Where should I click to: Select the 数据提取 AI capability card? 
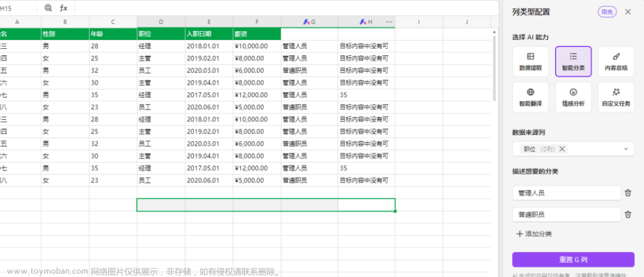pos(531,62)
